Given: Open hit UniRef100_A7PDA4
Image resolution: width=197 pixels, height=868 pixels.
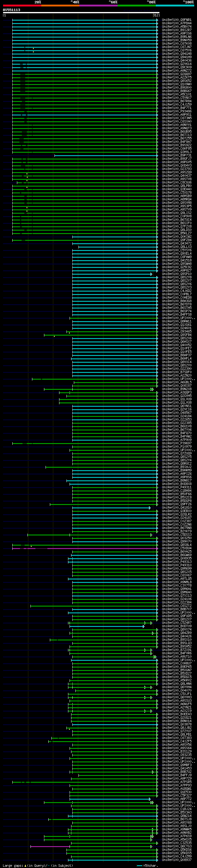Looking at the screenshot, I should (x=177, y=23).
